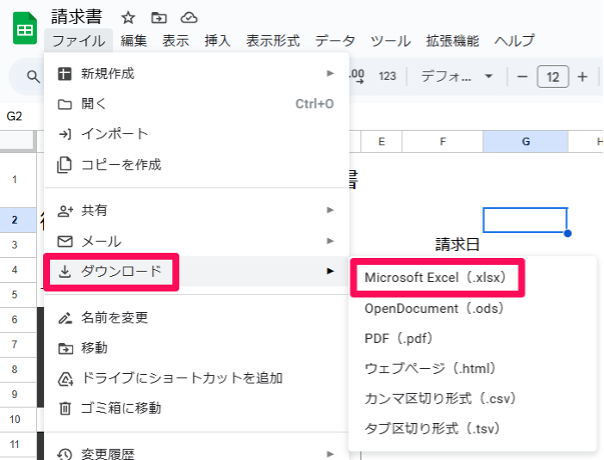Choose インポート in the file menu
This screenshot has height=460, width=604.
196,134
